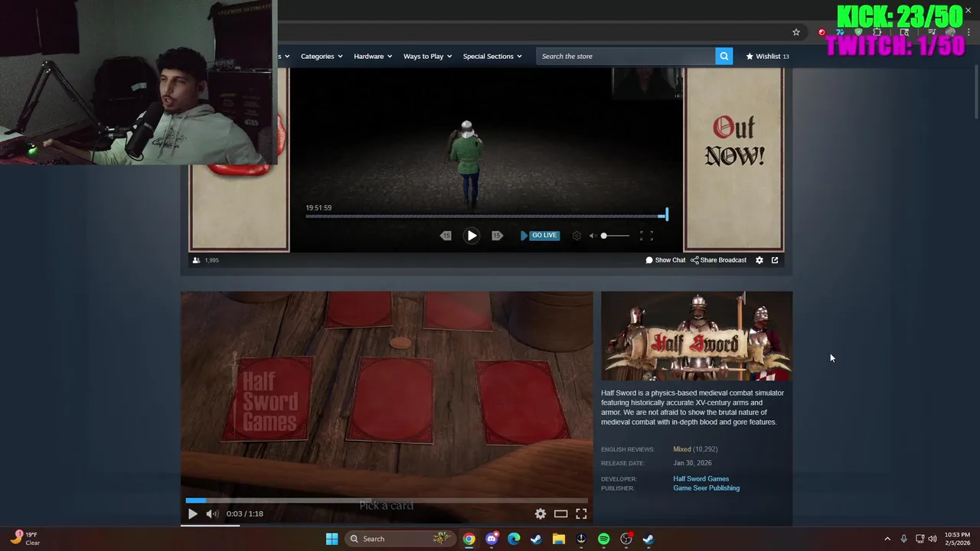The image size is (980, 551).
Task: Open the red Chrome extension icon
Action: point(822,32)
